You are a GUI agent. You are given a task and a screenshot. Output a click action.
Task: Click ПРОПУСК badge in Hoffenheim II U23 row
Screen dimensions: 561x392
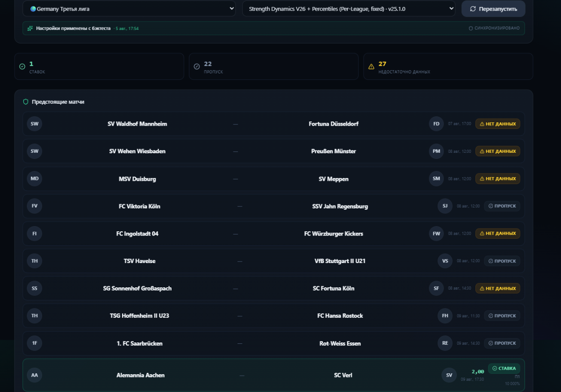(x=502, y=316)
